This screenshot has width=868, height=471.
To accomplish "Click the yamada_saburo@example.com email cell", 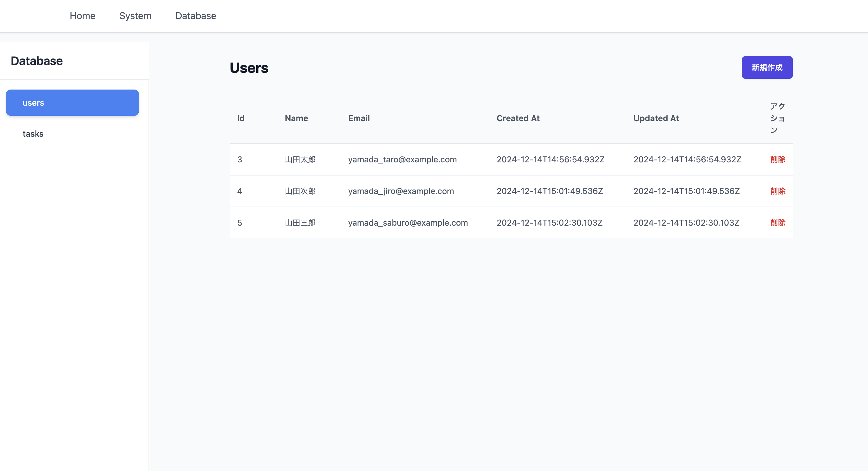I will (408, 223).
